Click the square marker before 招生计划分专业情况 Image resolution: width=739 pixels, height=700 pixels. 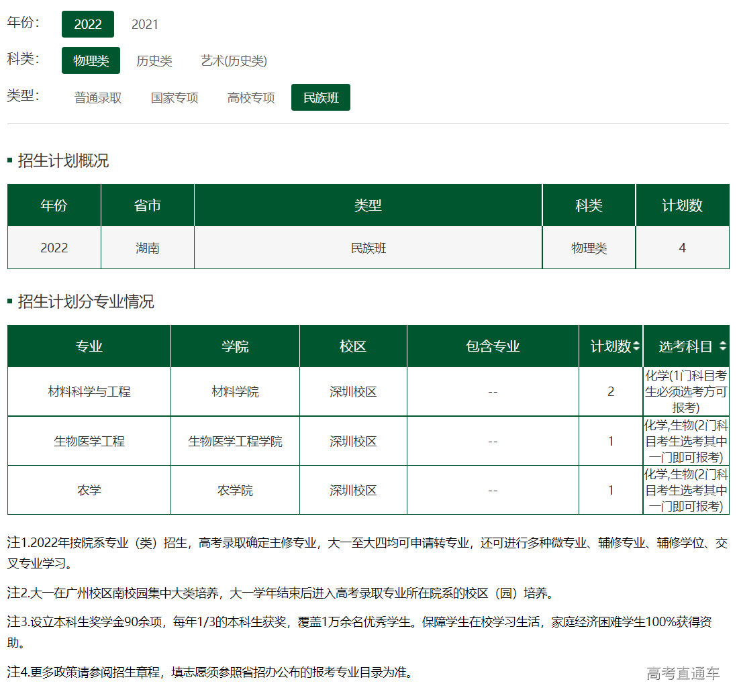[x=11, y=301]
